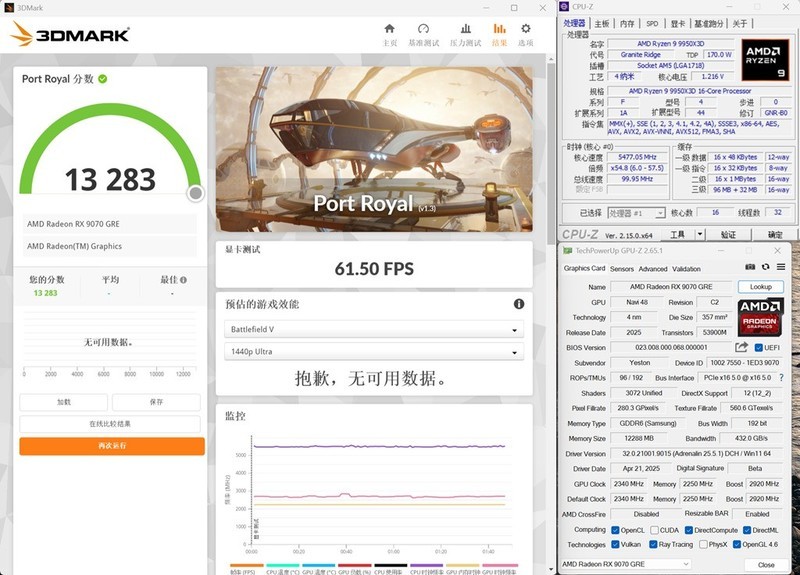Image resolution: width=800 pixels, height=575 pixels.
Task: Toggle the CUDA checkbox
Action: [655, 530]
